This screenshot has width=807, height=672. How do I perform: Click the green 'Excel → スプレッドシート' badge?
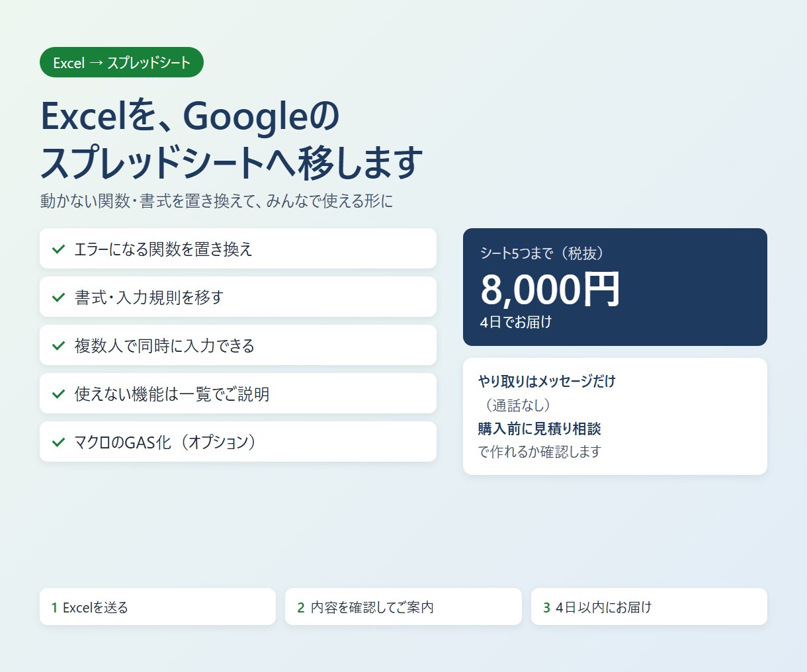pyautogui.click(x=122, y=62)
